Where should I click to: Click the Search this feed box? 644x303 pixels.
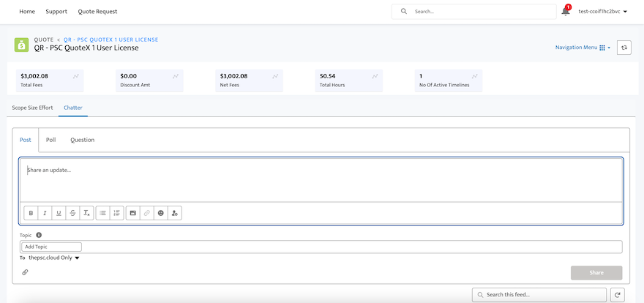539,294
